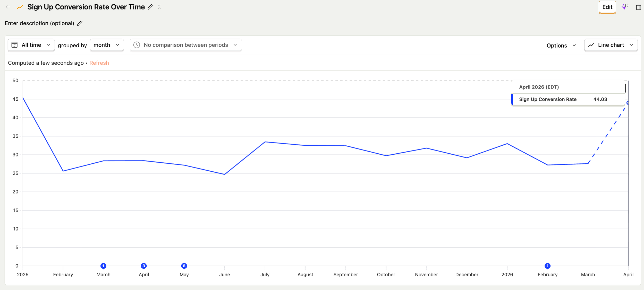Viewport: 644px width, 290px height.
Task: Click the collapse chevrons next to title
Action: pos(159,7)
